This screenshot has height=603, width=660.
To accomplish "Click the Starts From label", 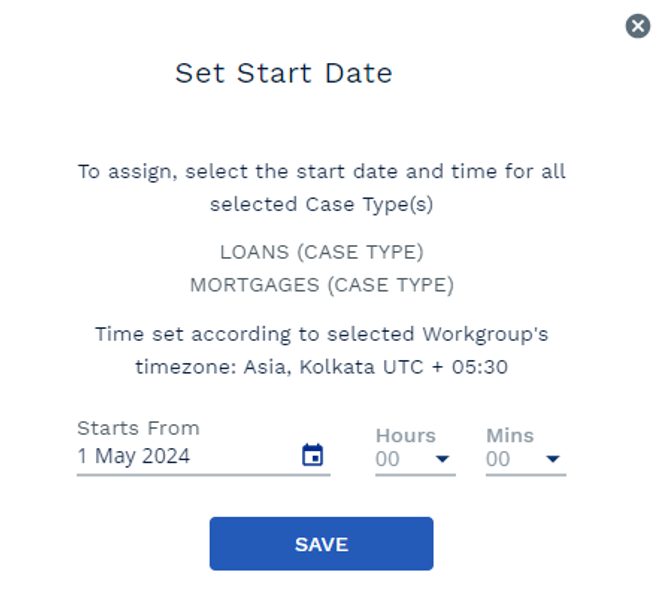I will pyautogui.click(x=138, y=428).
